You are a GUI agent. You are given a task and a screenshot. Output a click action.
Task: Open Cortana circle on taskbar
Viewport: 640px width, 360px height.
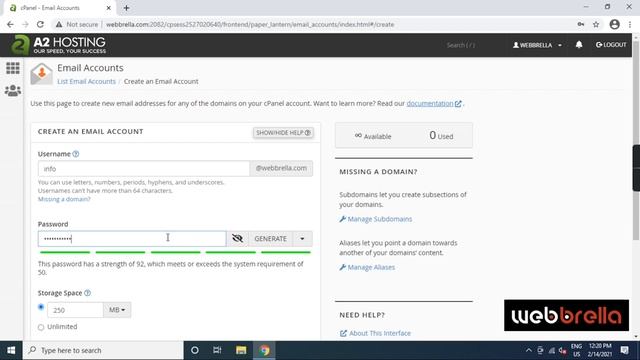point(195,350)
